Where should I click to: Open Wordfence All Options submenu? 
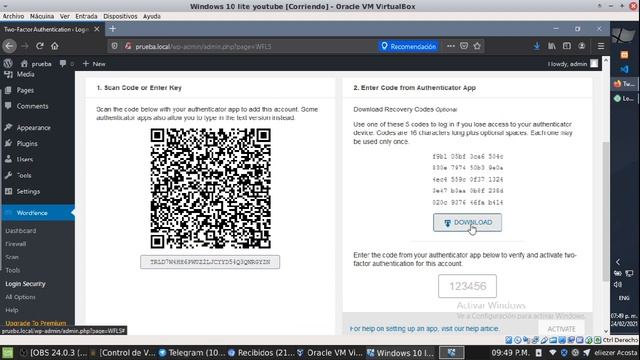pos(20,297)
